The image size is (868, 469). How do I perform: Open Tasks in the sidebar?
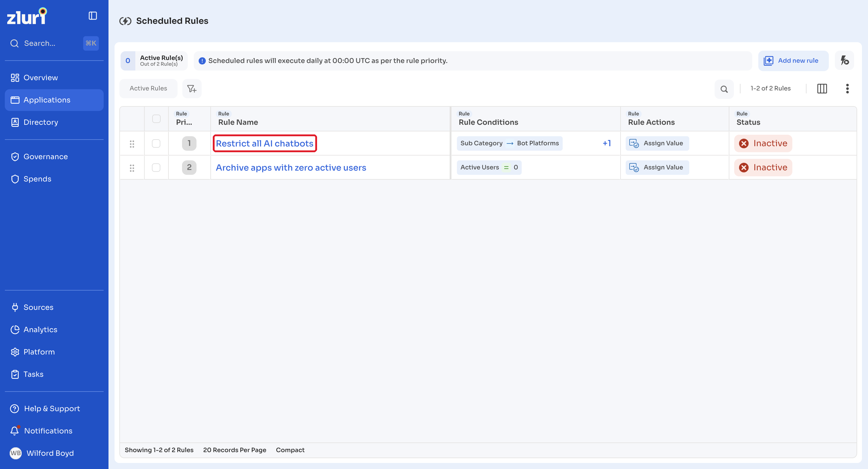54,374
